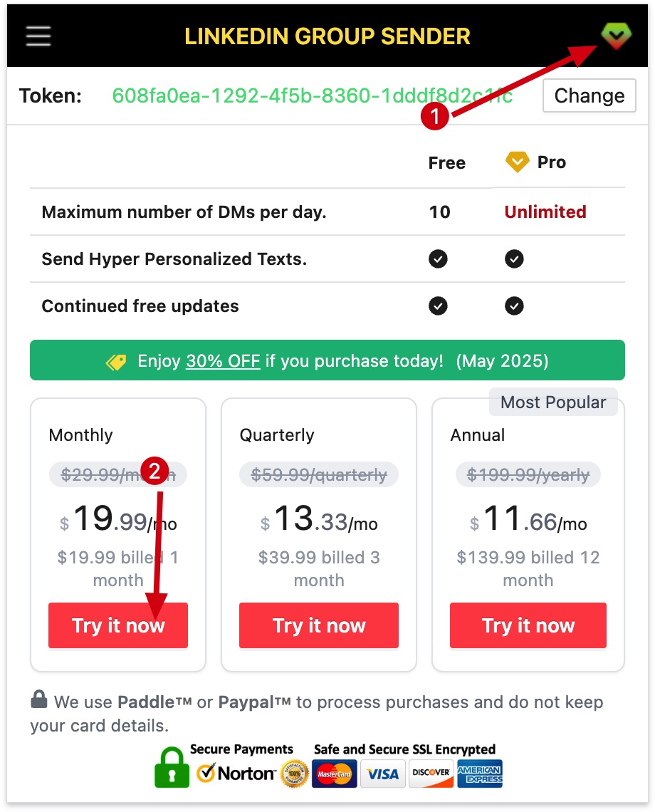
Task: Click Try it now under Monthly plan
Action: pyautogui.click(x=118, y=625)
